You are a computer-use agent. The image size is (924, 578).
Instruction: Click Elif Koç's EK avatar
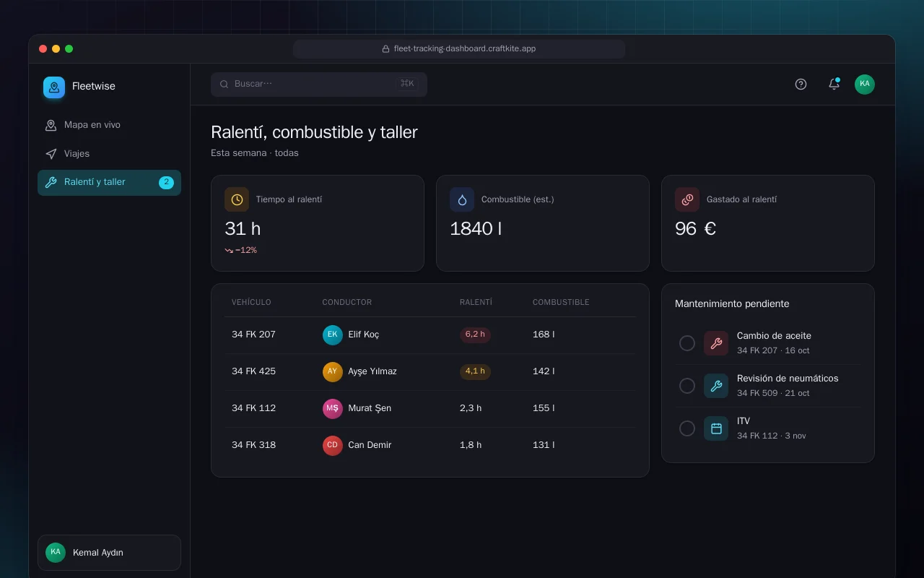pyautogui.click(x=332, y=335)
